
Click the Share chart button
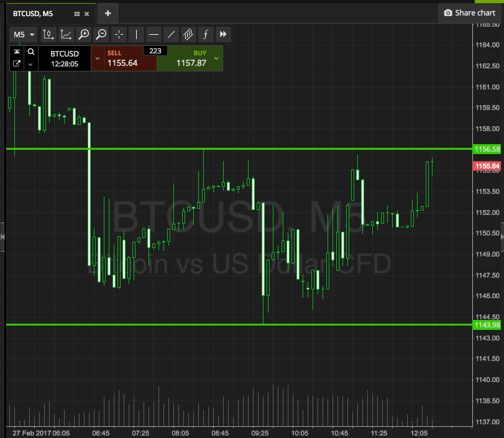point(470,13)
